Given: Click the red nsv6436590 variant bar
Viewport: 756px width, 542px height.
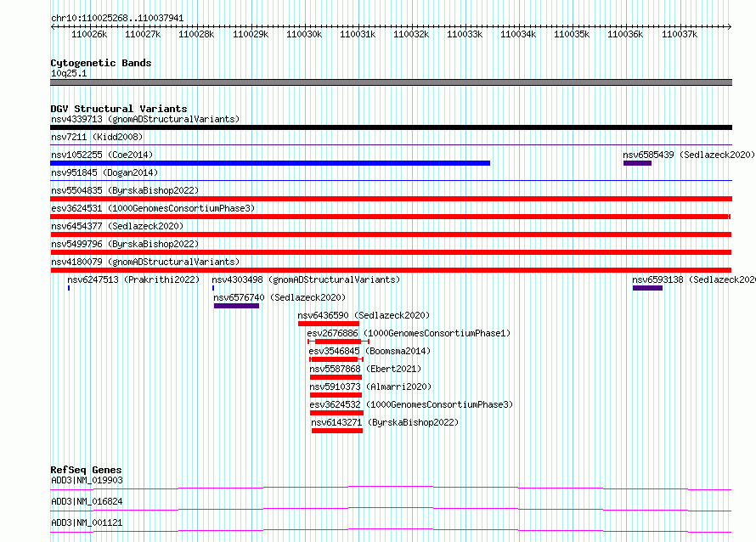Looking at the screenshot, I should click(329, 324).
